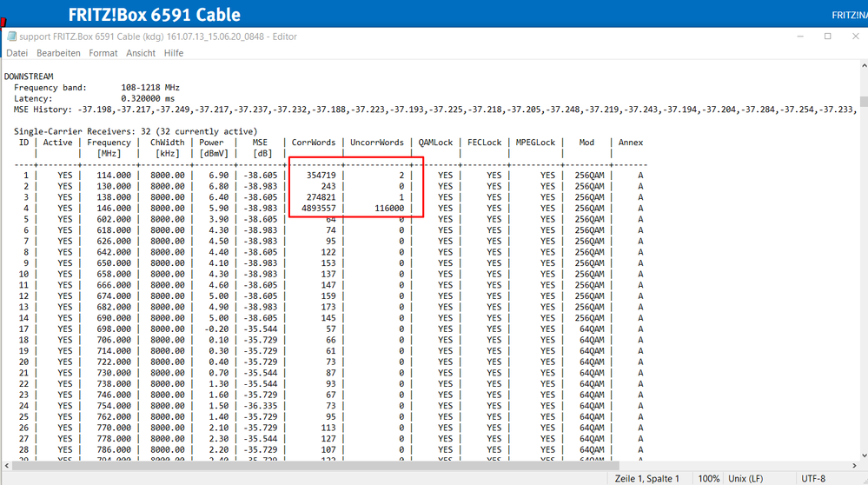
Task: Open the Bearbeiten menu
Action: [58, 53]
